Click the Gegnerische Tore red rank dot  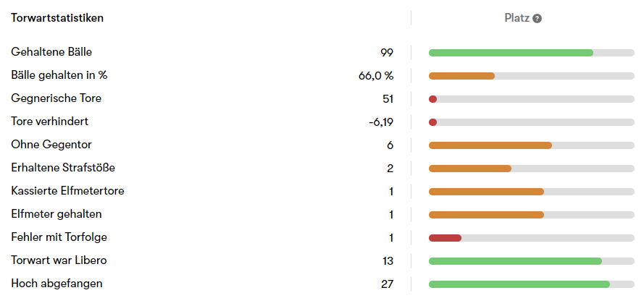pos(432,99)
